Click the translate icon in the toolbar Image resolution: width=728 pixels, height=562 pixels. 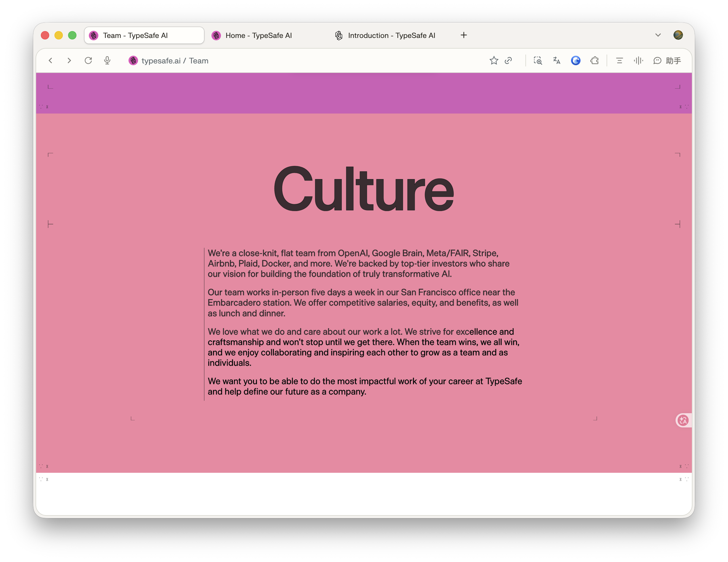[557, 60]
